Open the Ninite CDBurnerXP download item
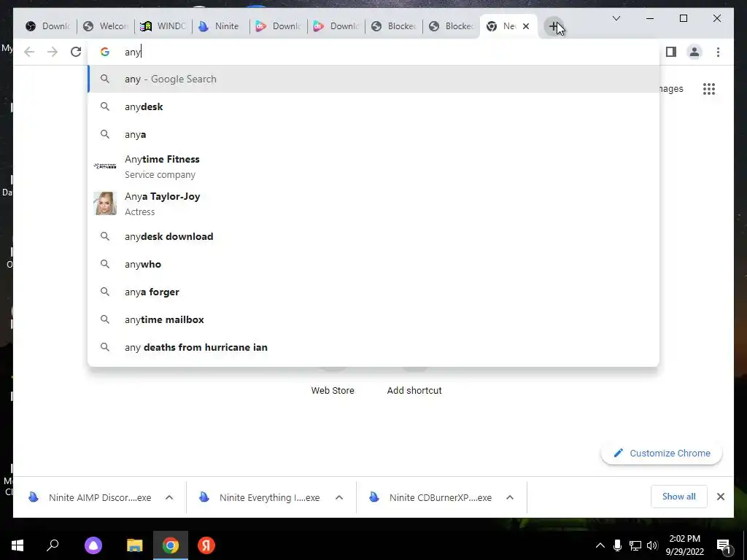 [x=432, y=497]
